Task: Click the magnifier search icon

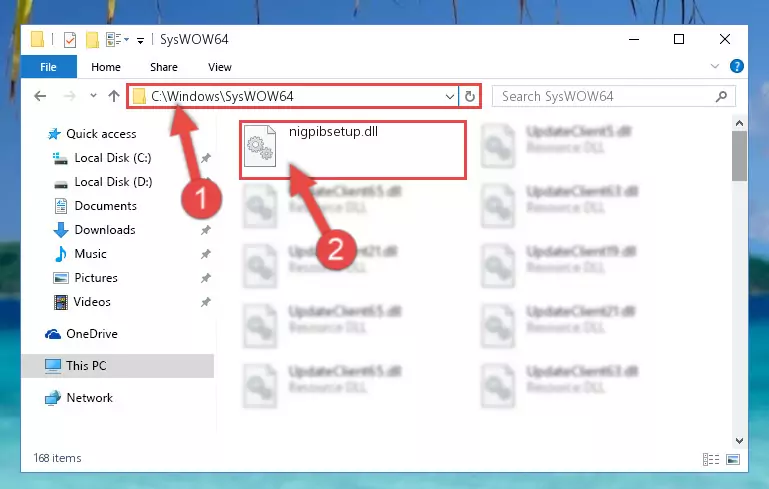Action: [721, 97]
